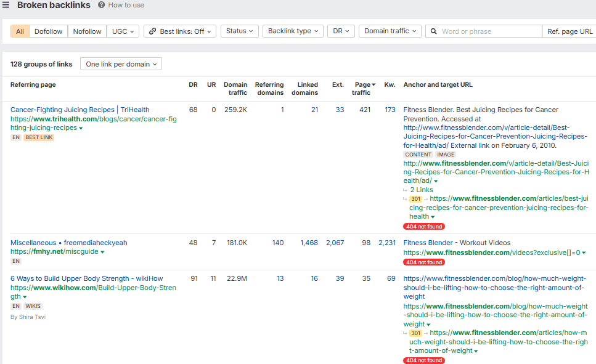
Task: Open fmhy linked domains count 1,468
Action: click(309, 243)
